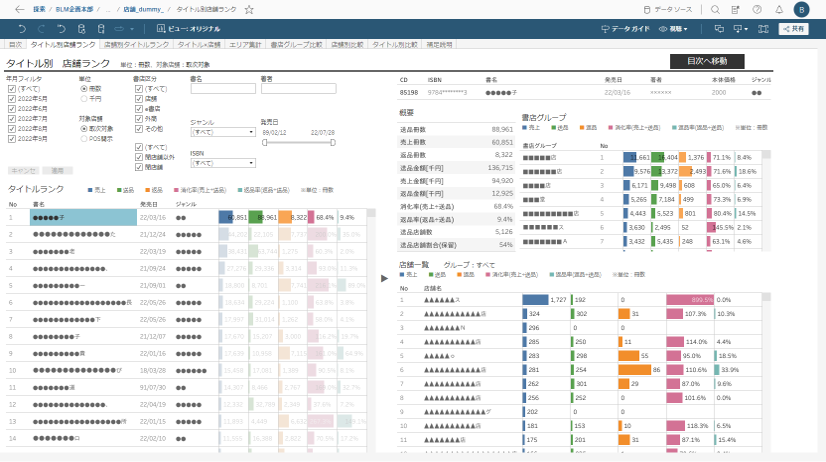Open the ジャンル dropdown filter
Screen dimensions: 826x462
[221, 131]
